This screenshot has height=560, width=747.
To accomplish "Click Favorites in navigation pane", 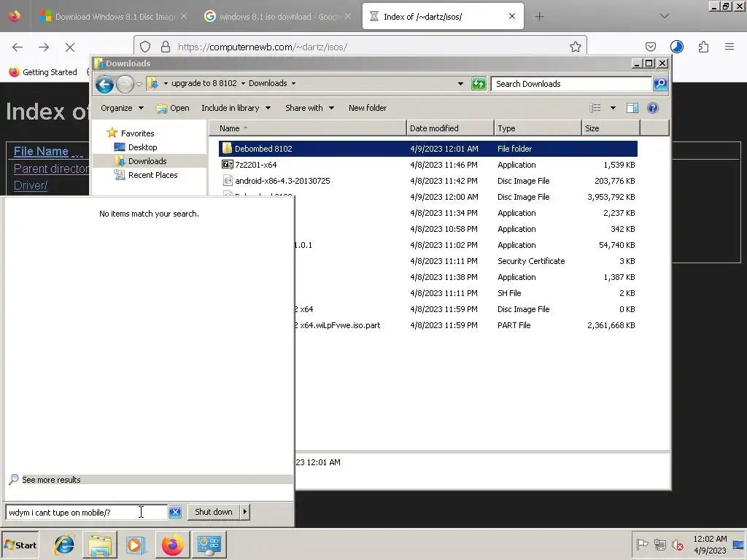I will pos(137,133).
